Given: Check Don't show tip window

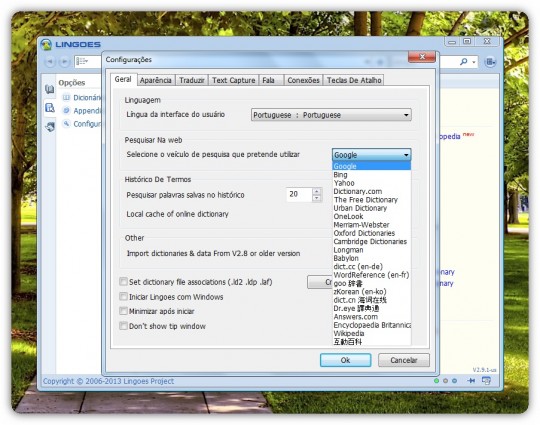Looking at the screenshot, I should pyautogui.click(x=123, y=326).
